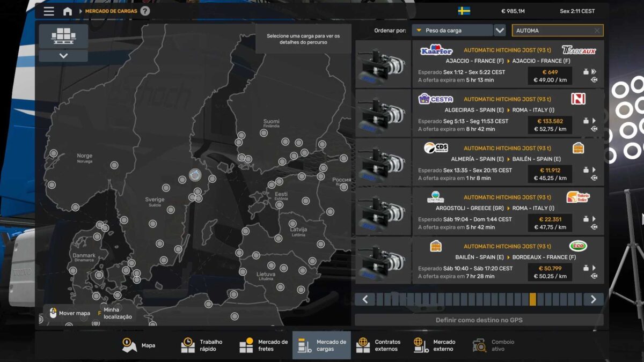Go to previous page of offers
The width and height of the screenshot is (644, 362).
365,299
